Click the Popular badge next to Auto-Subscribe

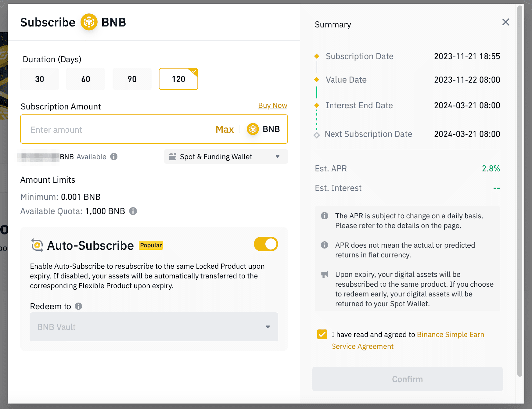pos(151,245)
